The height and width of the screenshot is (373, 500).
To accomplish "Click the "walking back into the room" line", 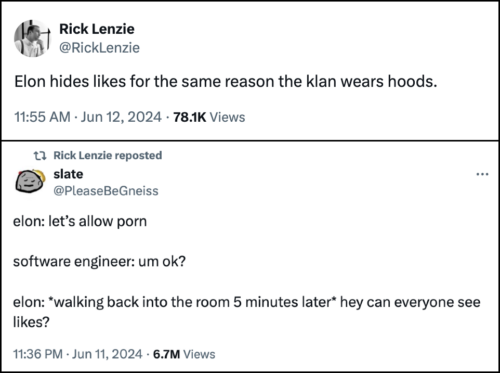I will [247, 302].
